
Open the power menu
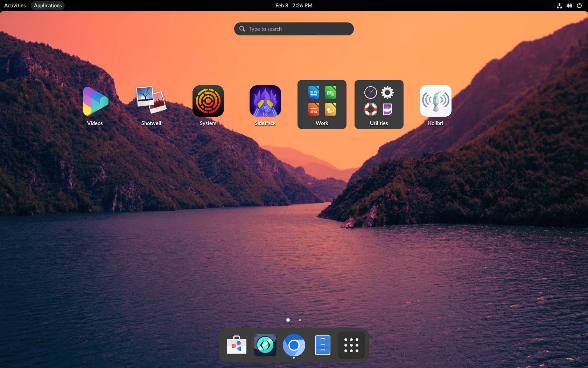(579, 5)
